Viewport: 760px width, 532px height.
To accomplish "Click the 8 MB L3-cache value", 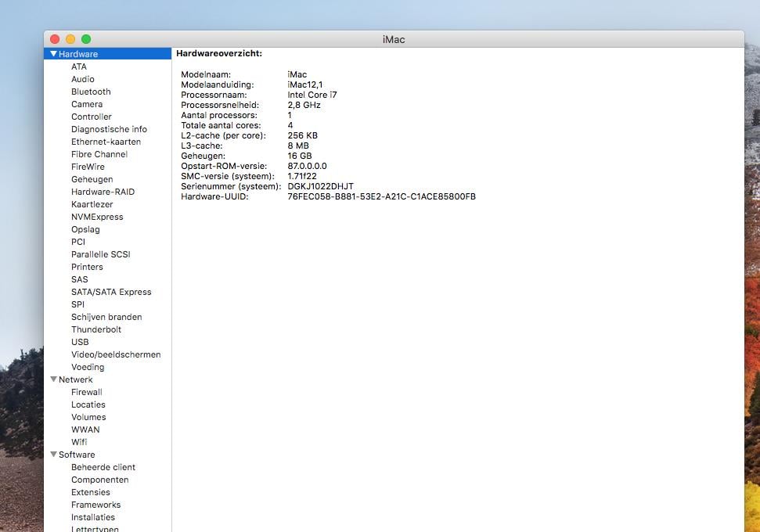I will (x=298, y=146).
